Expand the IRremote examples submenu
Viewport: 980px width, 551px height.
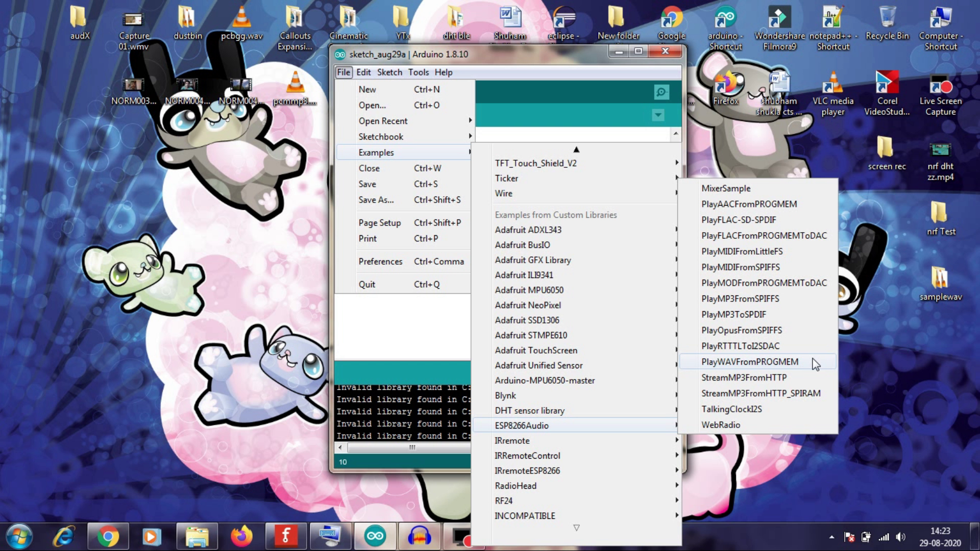(x=577, y=441)
